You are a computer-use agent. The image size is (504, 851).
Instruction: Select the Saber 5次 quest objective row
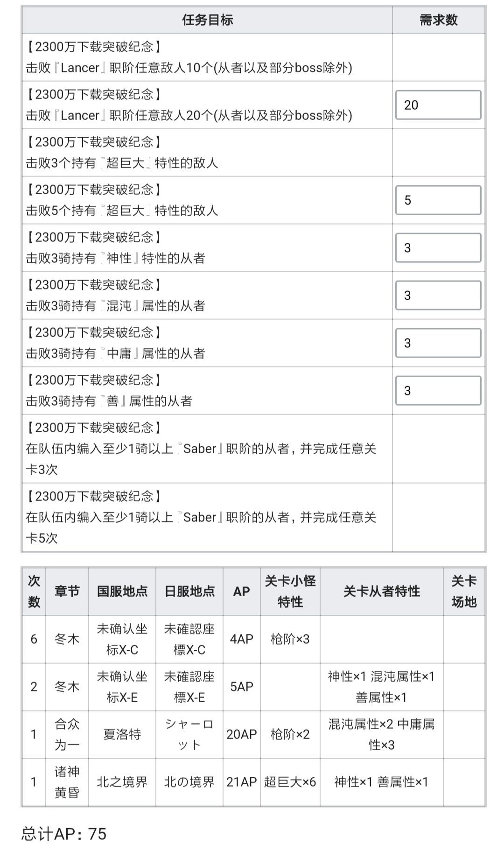pyautogui.click(x=207, y=517)
